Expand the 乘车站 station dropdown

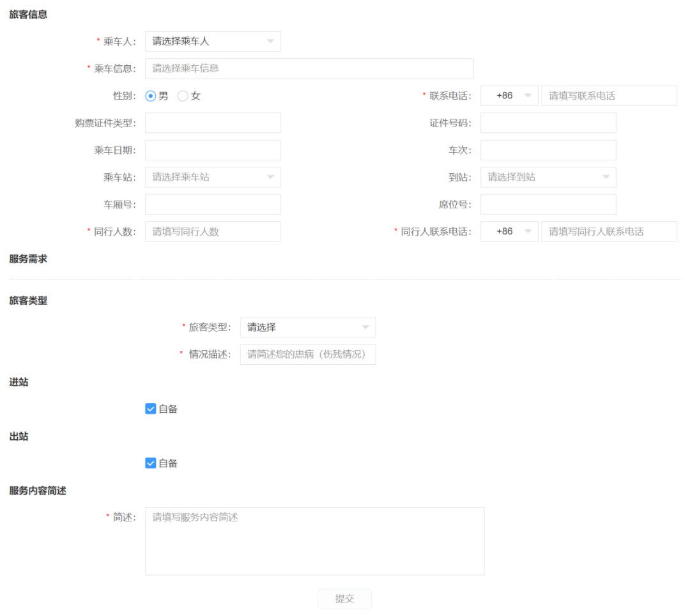213,177
